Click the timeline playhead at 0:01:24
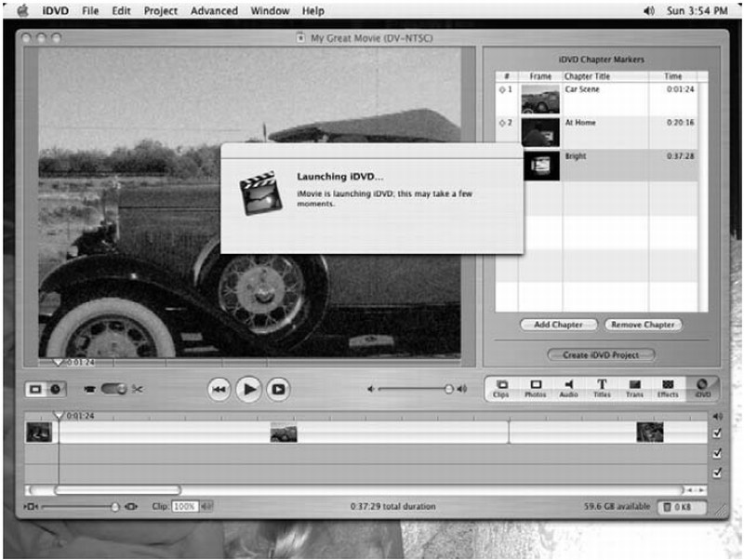Image resolution: width=744 pixels, height=560 pixels. pyautogui.click(x=59, y=416)
